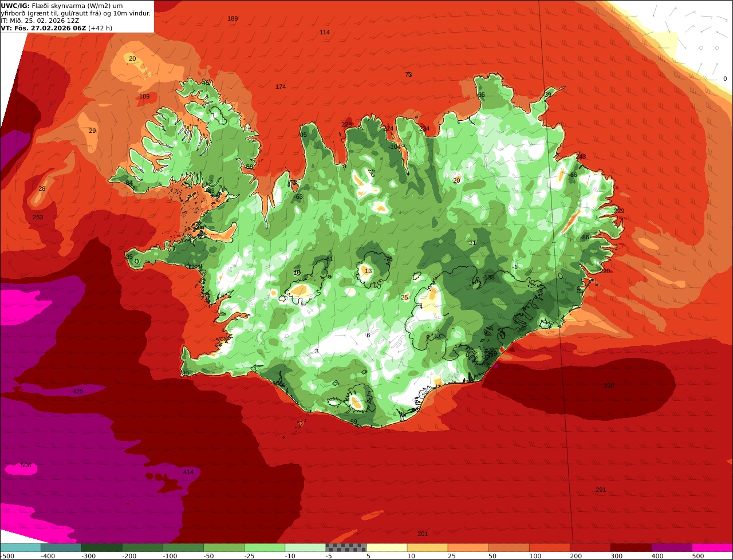Click the dark green swatch between -300 and -200
Image resolution: width=733 pixels, height=560 pixels.
point(101,547)
